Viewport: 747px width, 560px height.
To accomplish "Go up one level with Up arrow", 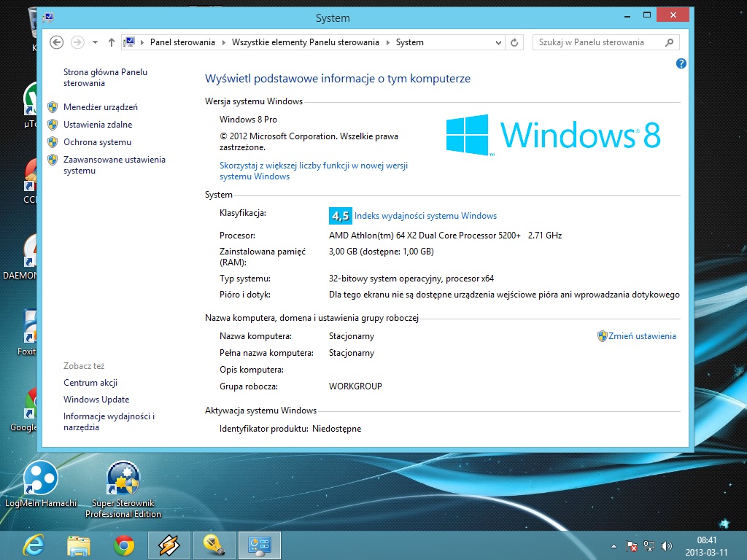I will point(112,42).
